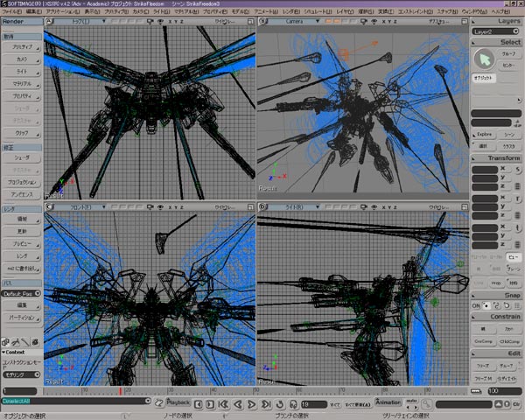Image resolution: width=525 pixels, height=420 pixels.
Task: Open the Explore button
Action: pos(484,134)
